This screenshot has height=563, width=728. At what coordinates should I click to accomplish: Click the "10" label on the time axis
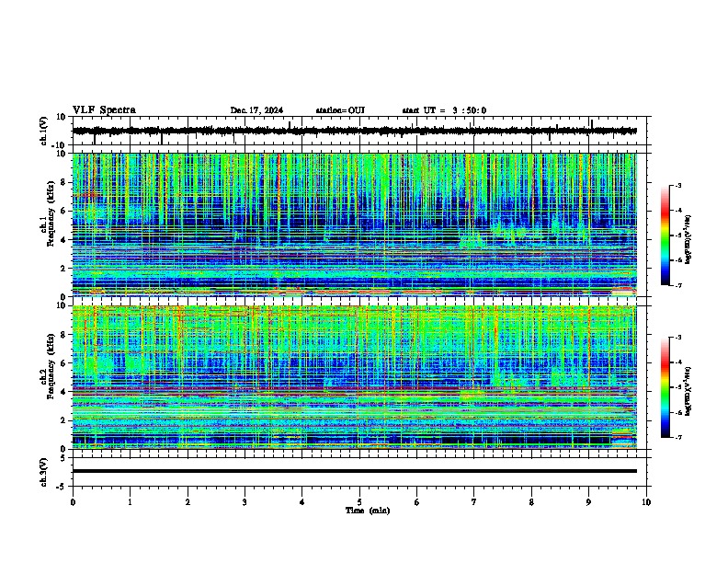click(646, 502)
